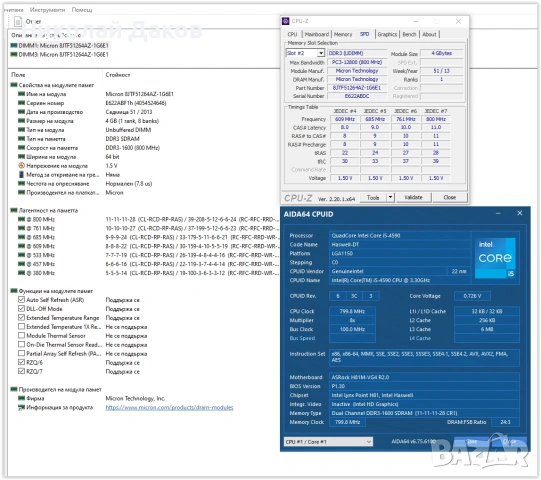Screen dimensions: 541x480
Task: Click product information link icon
Action: pyautogui.click(x=21, y=408)
